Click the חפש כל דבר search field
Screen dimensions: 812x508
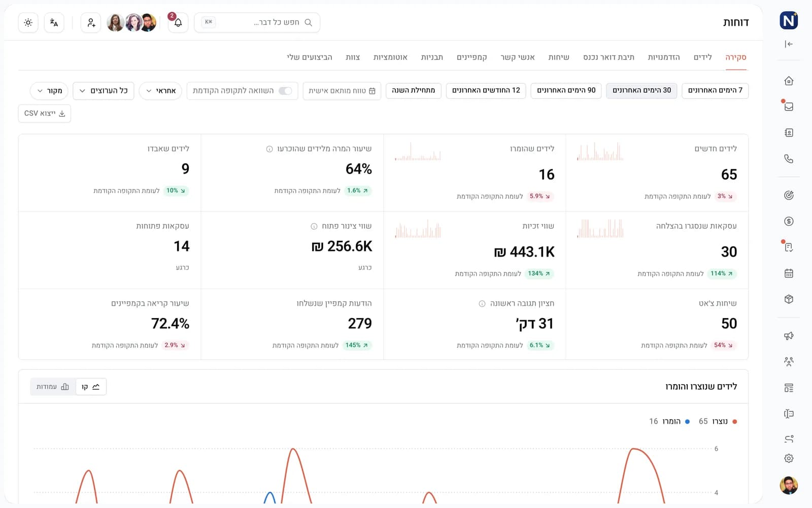[257, 22]
